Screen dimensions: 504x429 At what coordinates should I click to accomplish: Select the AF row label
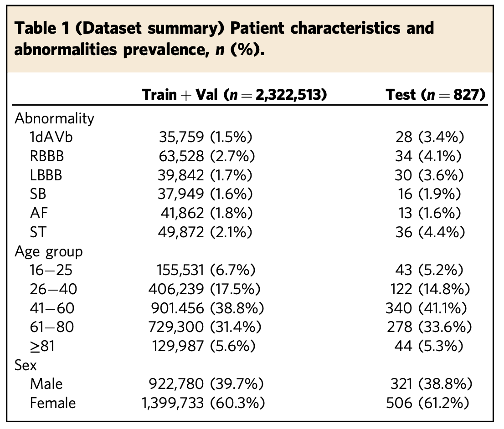[38, 214]
